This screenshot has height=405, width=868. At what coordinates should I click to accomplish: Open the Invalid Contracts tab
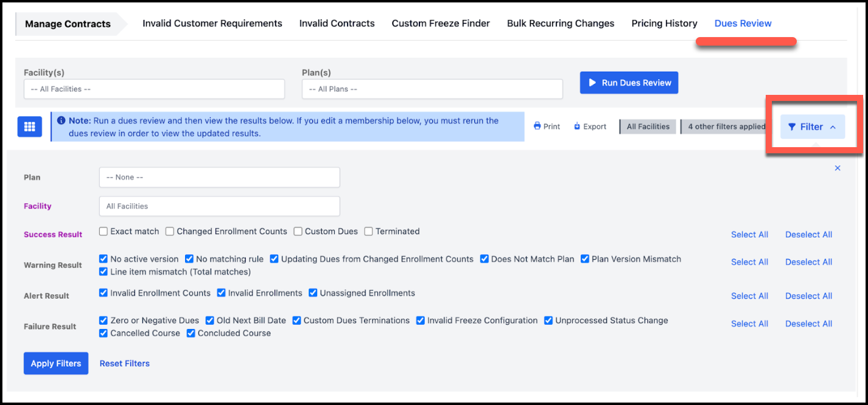click(x=337, y=24)
